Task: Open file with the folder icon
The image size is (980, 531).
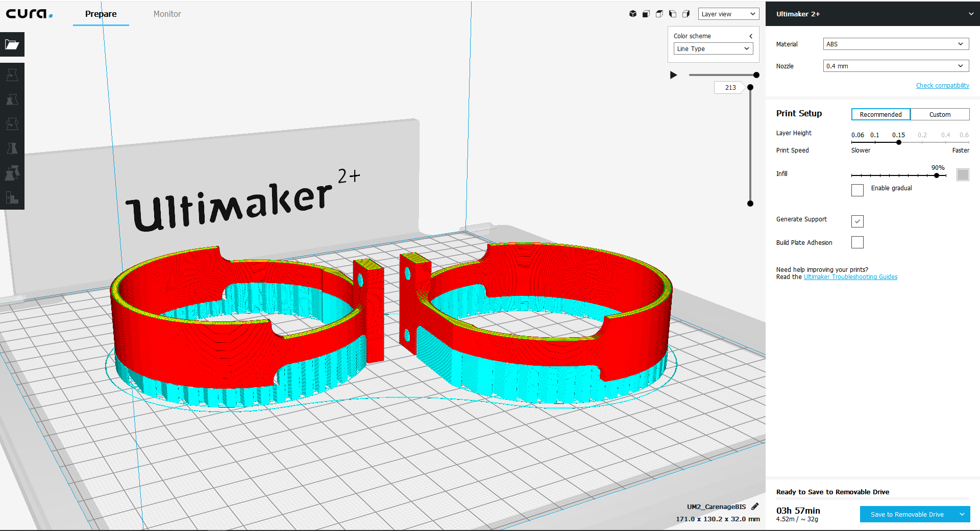Action: pyautogui.click(x=12, y=45)
